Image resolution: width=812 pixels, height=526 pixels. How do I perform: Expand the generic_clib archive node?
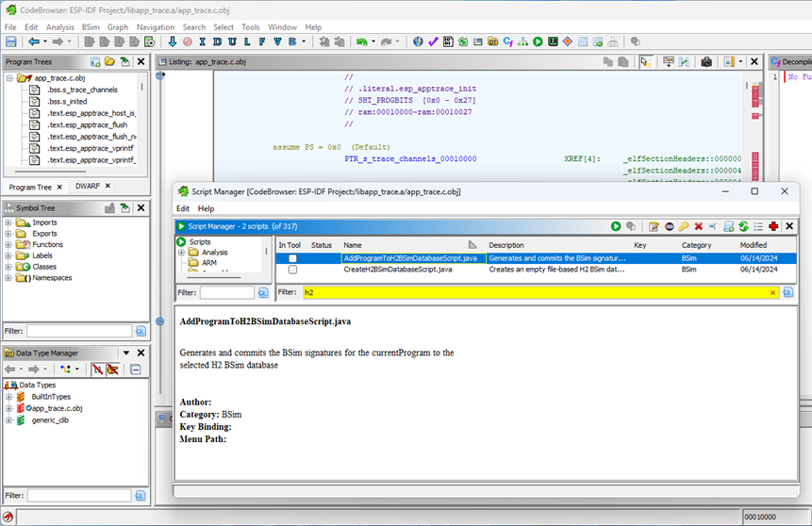[x=8, y=420]
